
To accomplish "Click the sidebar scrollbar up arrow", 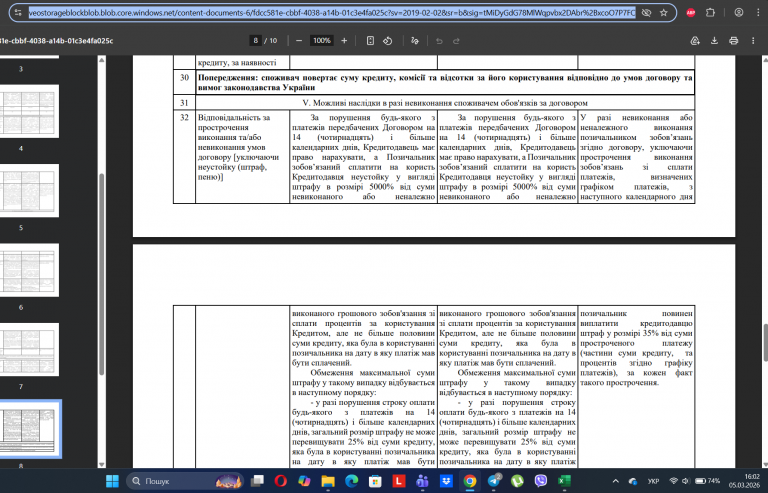I will (x=101, y=60).
